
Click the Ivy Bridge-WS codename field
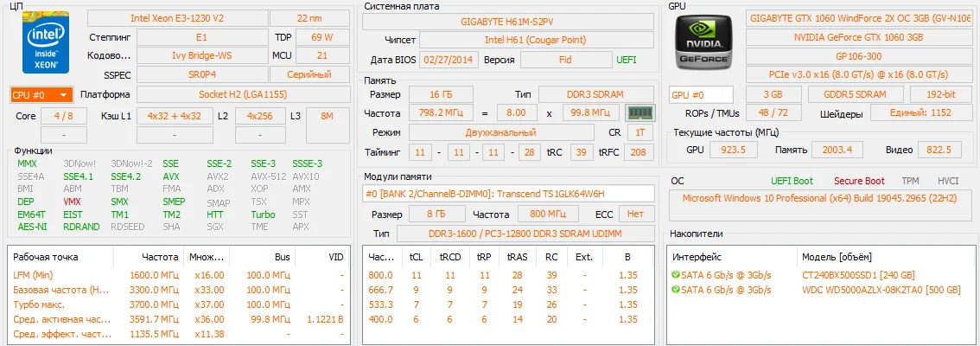tap(202, 55)
